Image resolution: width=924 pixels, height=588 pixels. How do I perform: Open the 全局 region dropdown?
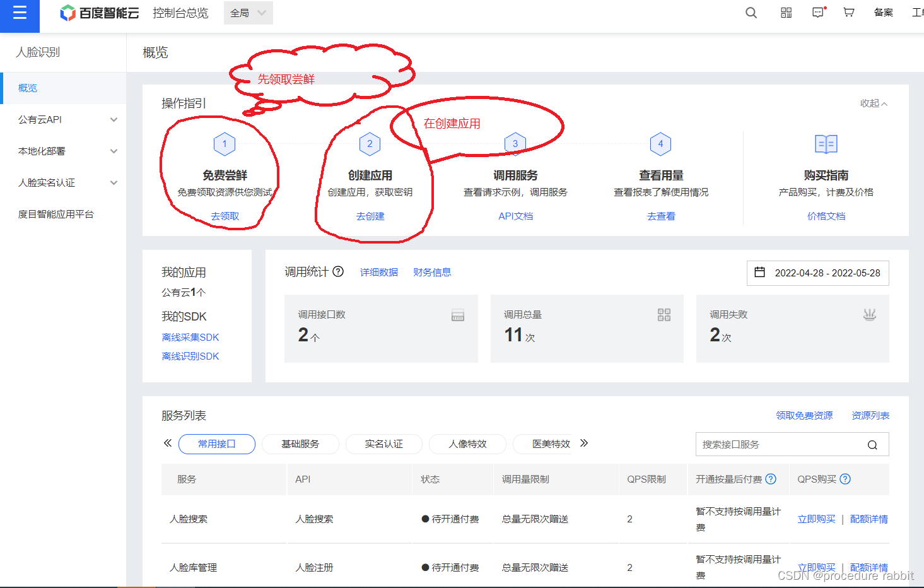(x=249, y=13)
